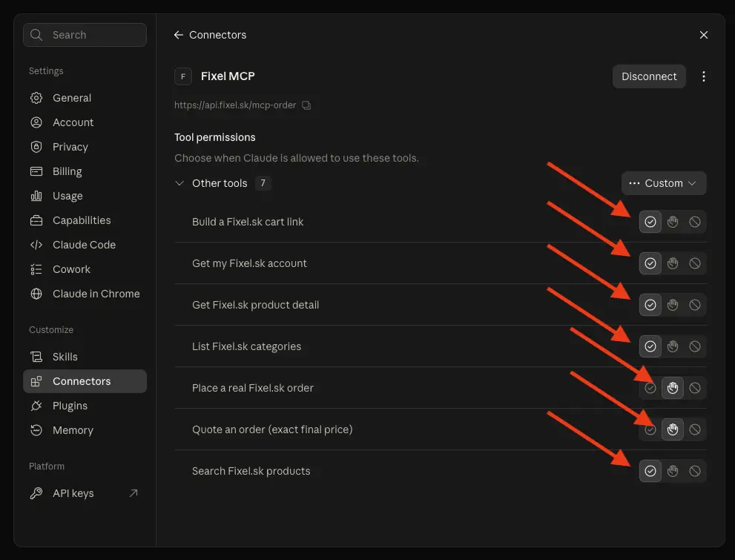This screenshot has width=735, height=560.
Task: Open the Skills section
Action: 85,357
